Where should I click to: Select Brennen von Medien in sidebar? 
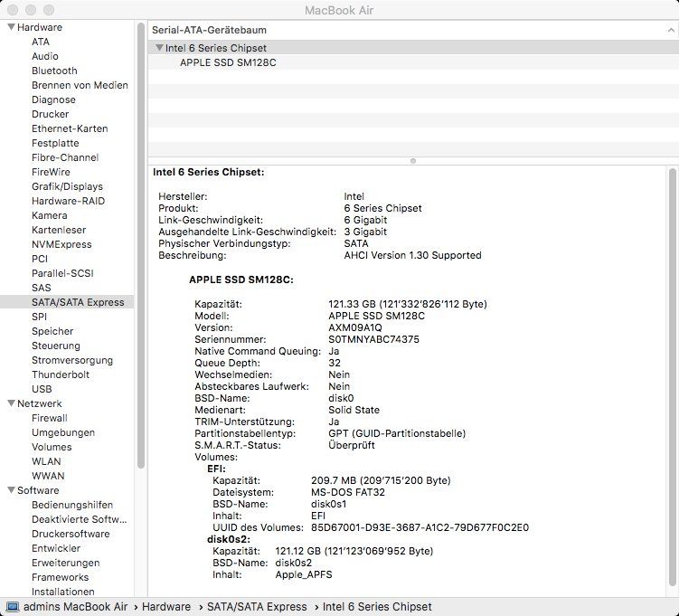tap(80, 85)
